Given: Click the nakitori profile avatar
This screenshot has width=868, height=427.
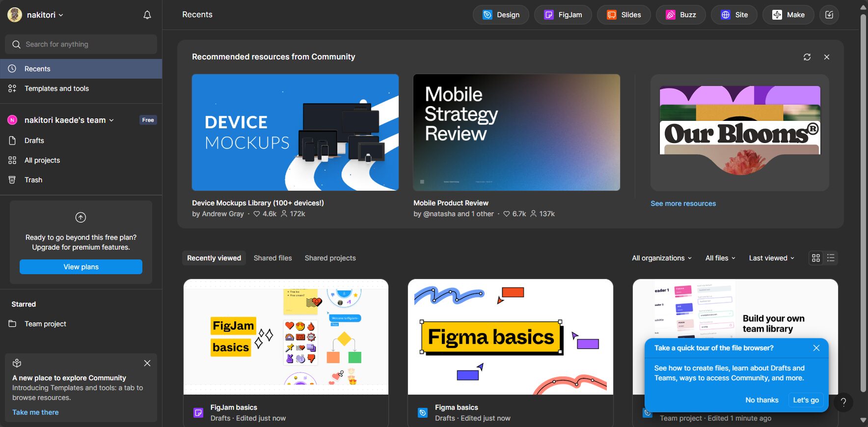Looking at the screenshot, I should click(x=15, y=15).
